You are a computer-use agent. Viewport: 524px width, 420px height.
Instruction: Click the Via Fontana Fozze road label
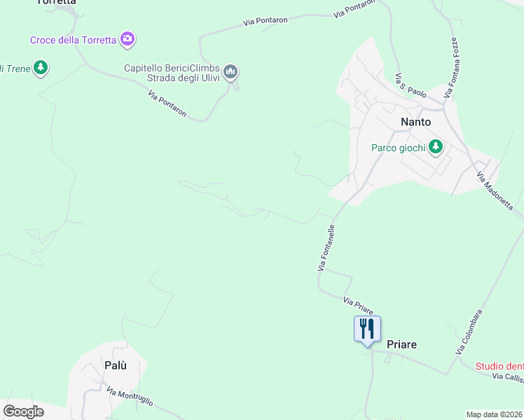click(451, 67)
